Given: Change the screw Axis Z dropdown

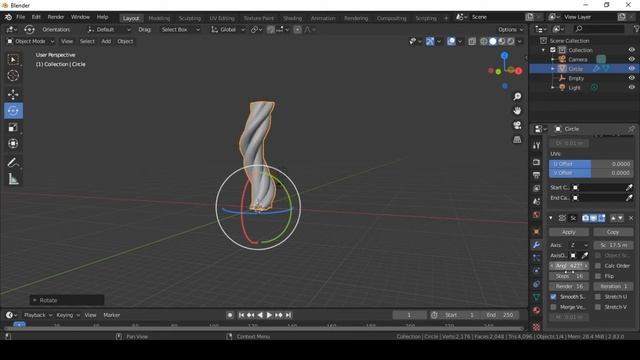Looking at the screenshot, I should pyautogui.click(x=580, y=245).
